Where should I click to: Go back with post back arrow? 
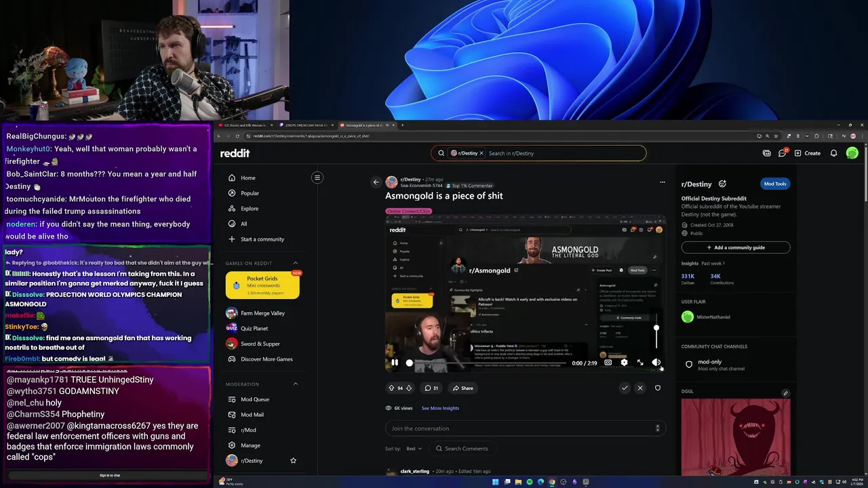click(376, 182)
